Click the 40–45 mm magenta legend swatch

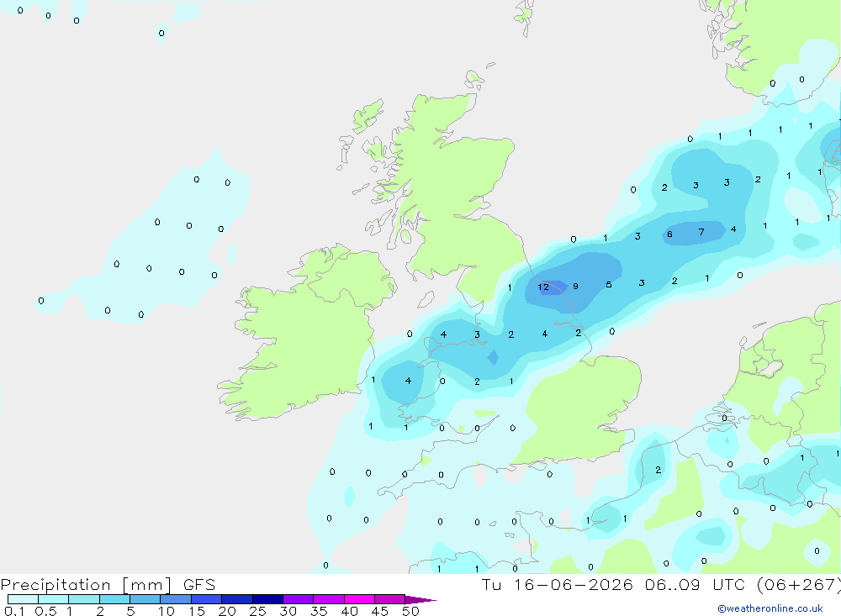[x=359, y=599]
